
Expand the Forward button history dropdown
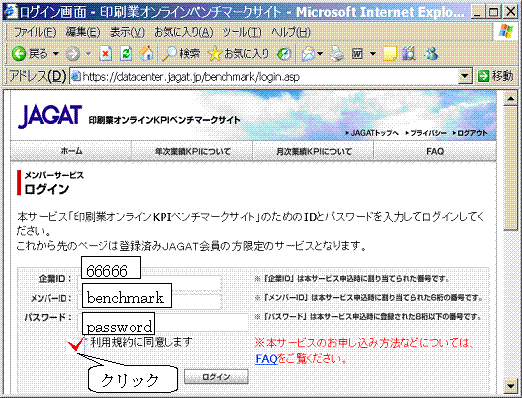point(88,54)
